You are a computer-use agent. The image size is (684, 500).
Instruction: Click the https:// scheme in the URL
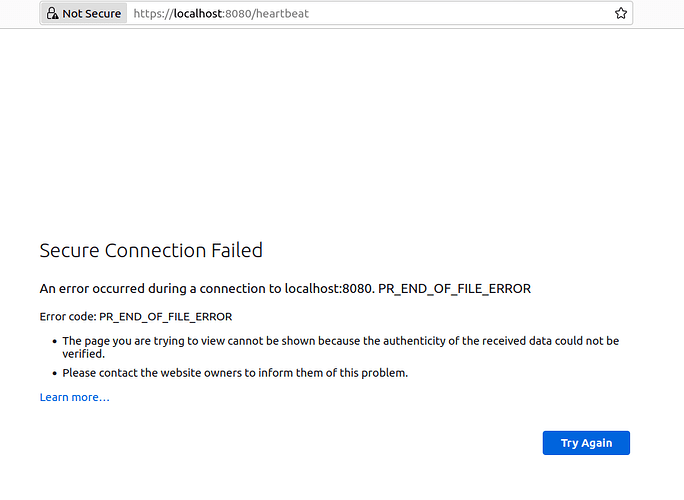153,14
